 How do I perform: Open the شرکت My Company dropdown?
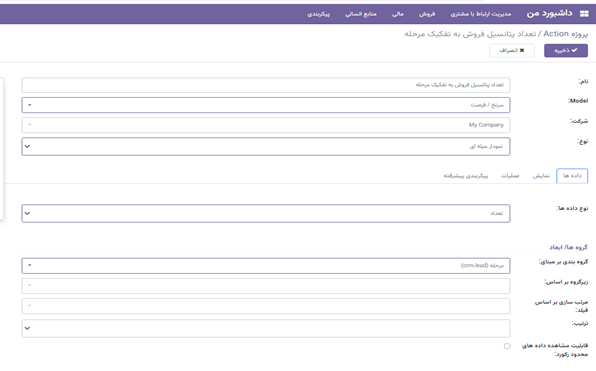(266, 125)
